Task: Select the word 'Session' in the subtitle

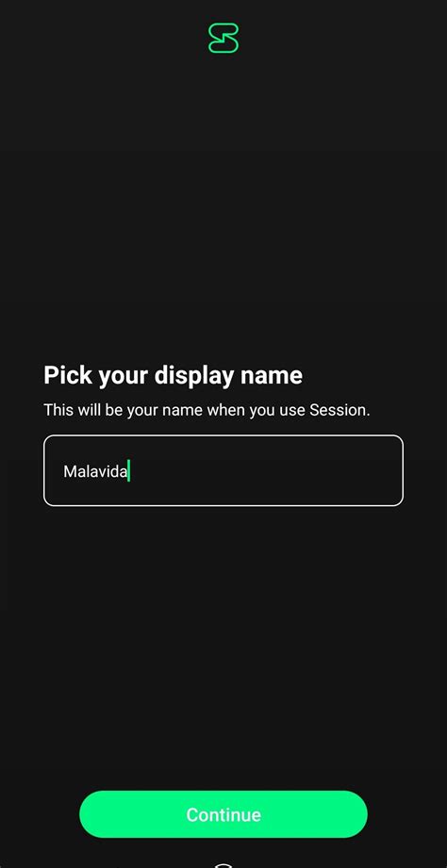Action: pos(338,411)
